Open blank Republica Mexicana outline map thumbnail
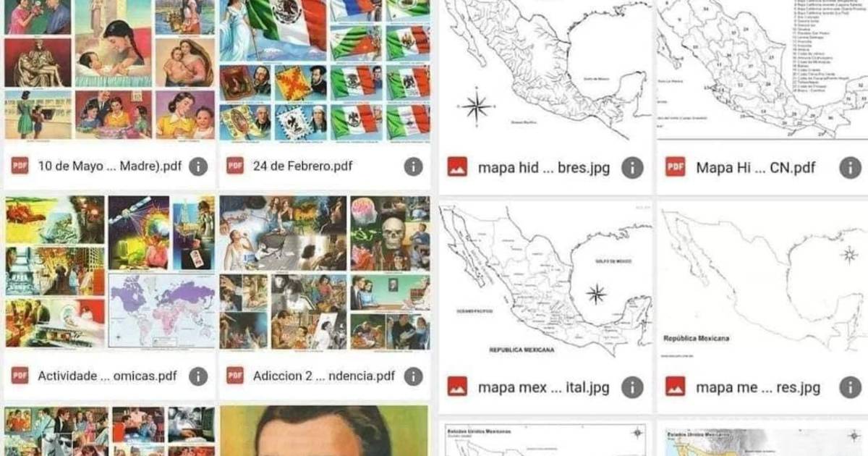 [x=762, y=281]
